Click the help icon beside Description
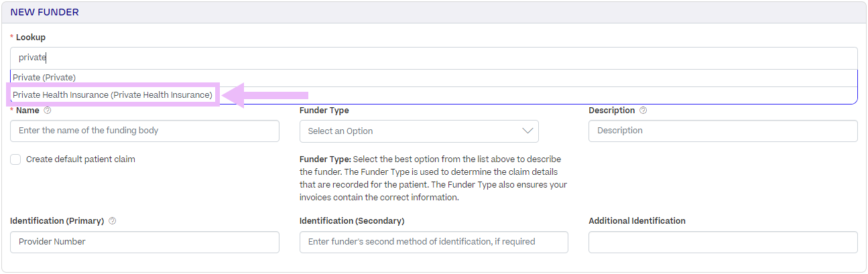The image size is (868, 274). pos(643,111)
